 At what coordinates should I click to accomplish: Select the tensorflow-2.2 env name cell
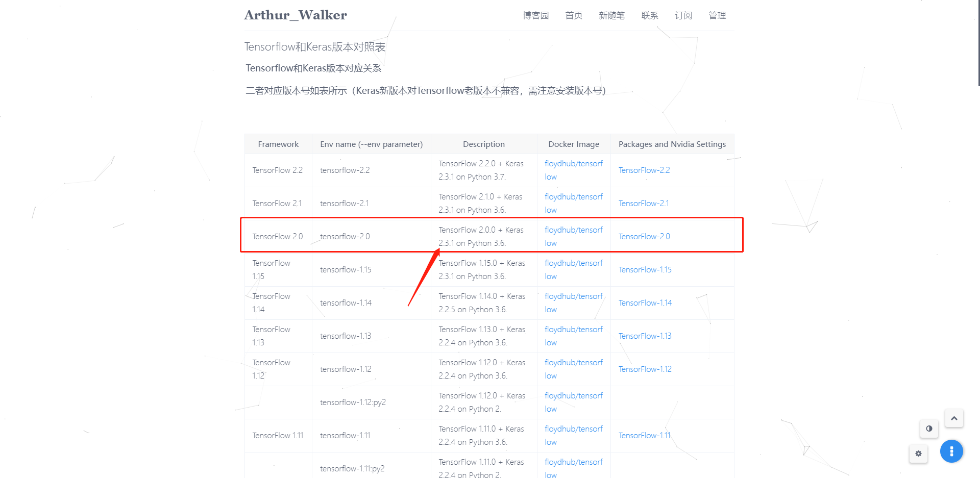point(372,170)
